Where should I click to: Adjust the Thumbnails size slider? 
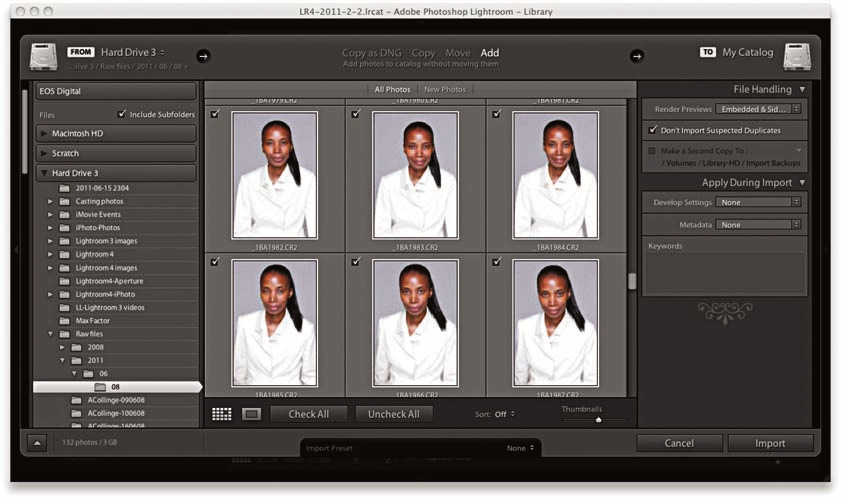coord(599,420)
